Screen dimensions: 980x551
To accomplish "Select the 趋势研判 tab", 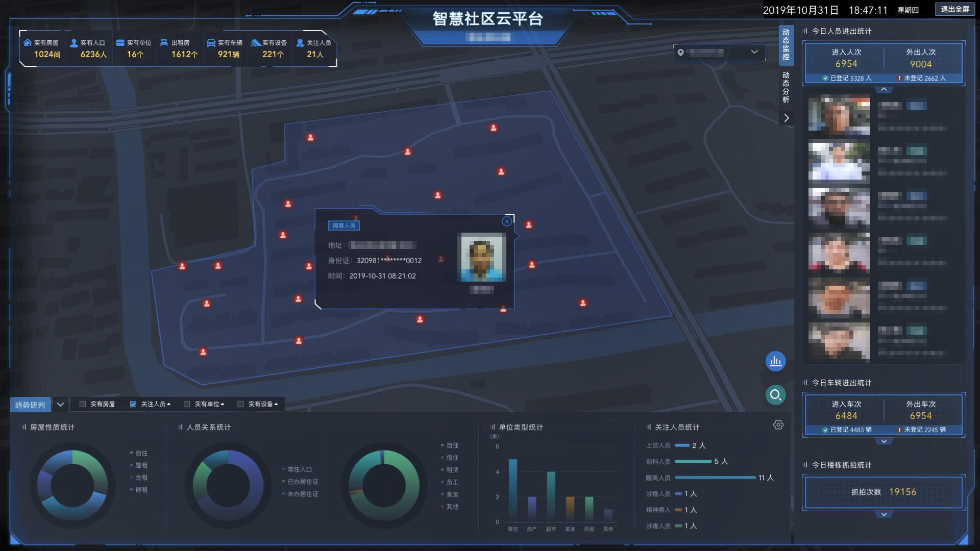I will (x=30, y=405).
